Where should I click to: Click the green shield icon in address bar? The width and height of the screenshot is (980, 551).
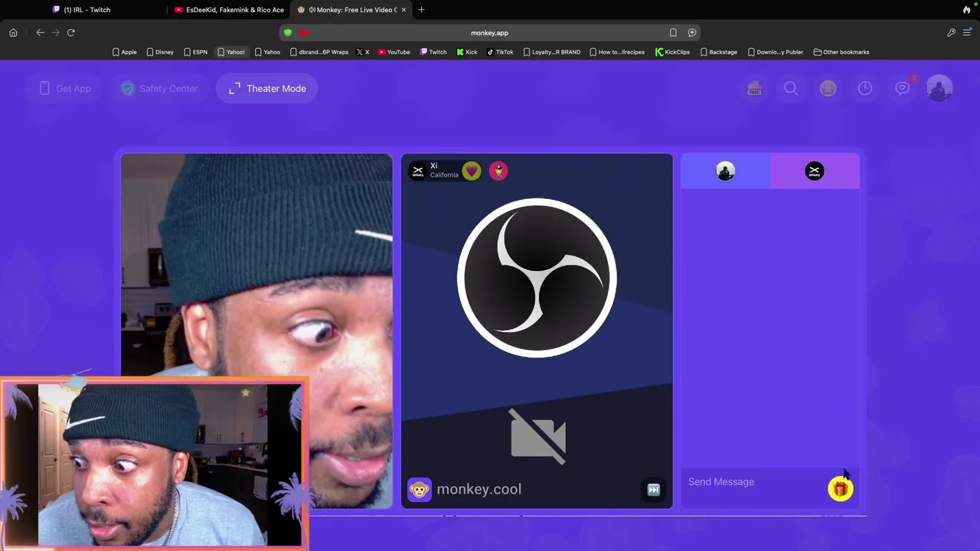tap(288, 33)
